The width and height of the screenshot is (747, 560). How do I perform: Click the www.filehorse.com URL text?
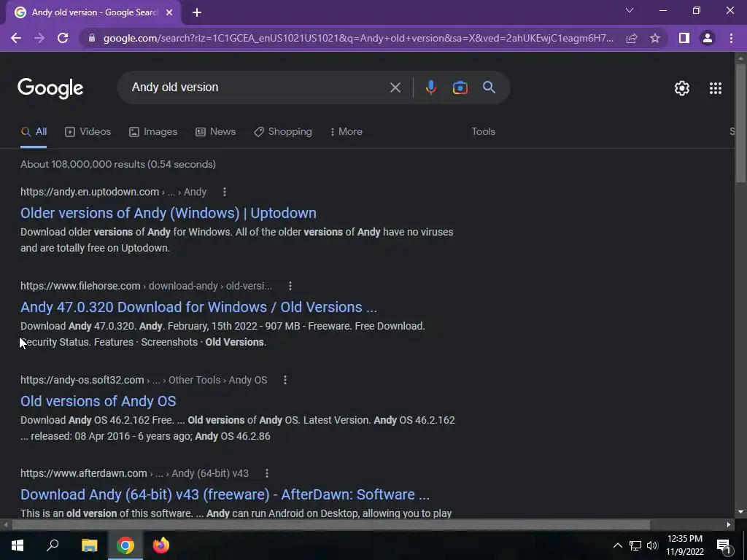click(80, 286)
